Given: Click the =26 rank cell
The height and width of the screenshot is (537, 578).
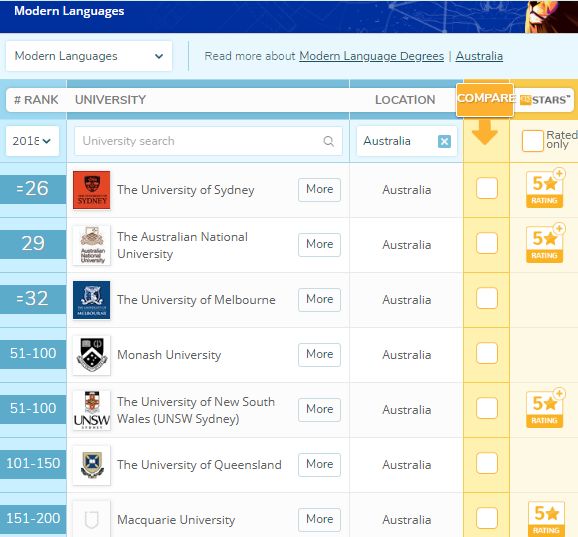Looking at the screenshot, I should click(33, 189).
